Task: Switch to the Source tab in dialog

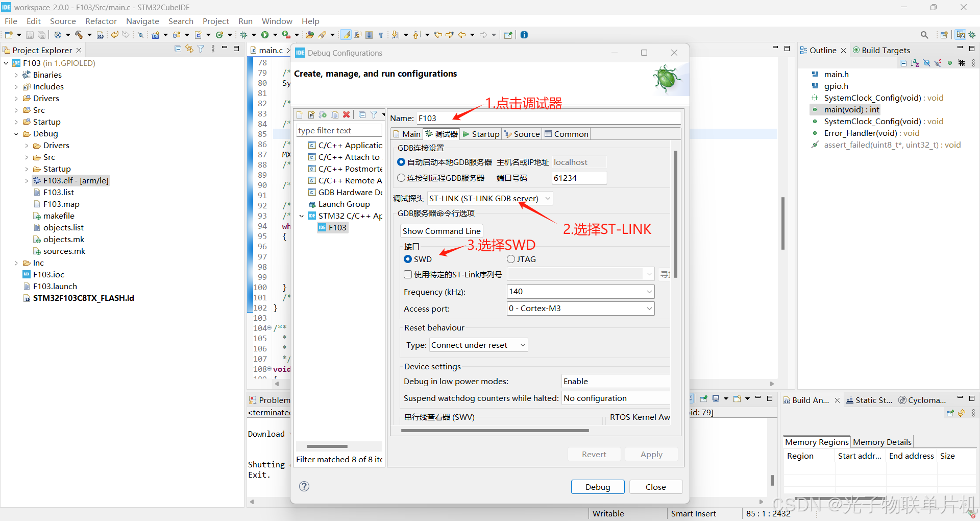Action: (x=522, y=134)
